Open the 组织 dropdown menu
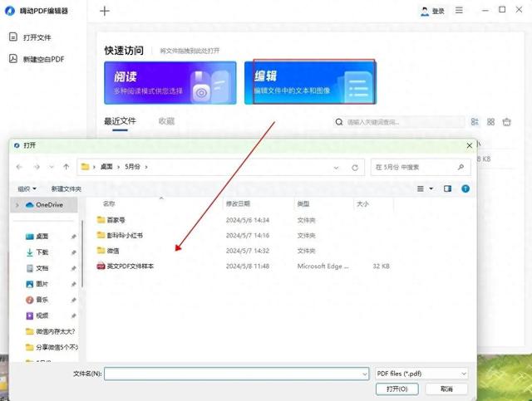 (27, 188)
